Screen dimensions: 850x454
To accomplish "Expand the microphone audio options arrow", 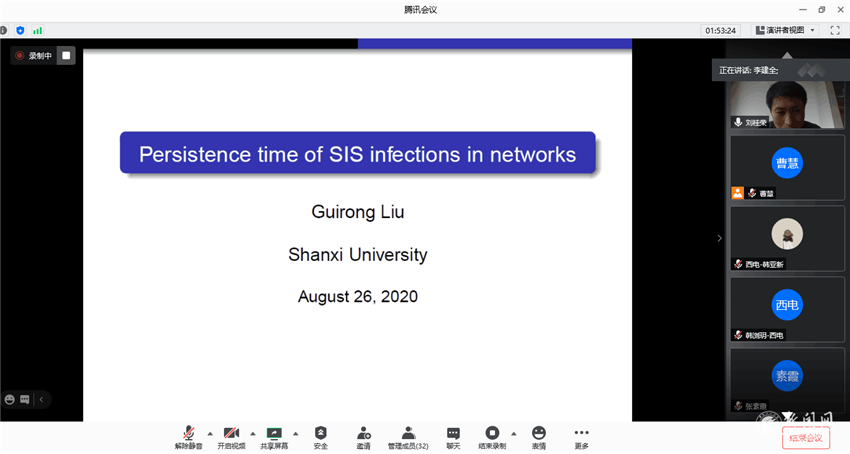I will tap(209, 433).
